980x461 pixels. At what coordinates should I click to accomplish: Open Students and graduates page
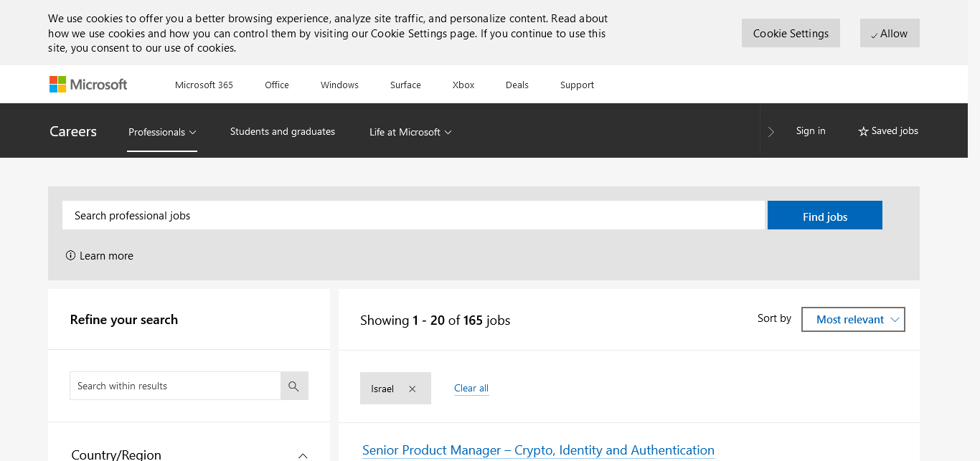click(283, 131)
